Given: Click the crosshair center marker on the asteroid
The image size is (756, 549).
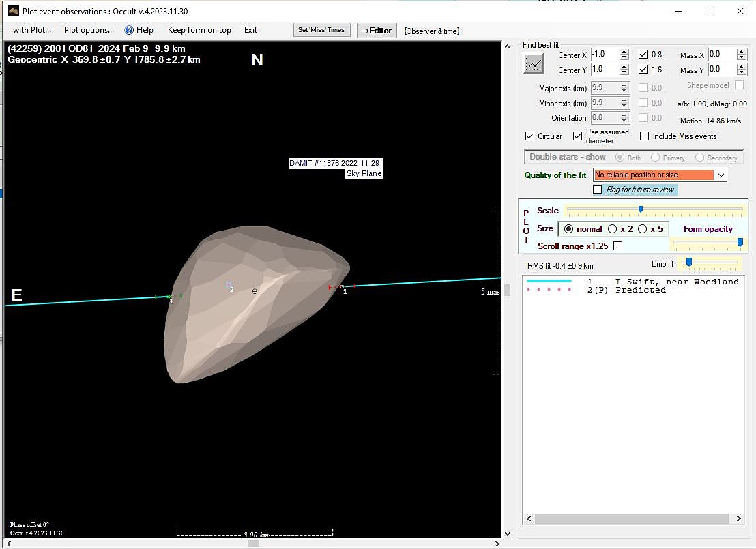Looking at the screenshot, I should click(x=255, y=291).
